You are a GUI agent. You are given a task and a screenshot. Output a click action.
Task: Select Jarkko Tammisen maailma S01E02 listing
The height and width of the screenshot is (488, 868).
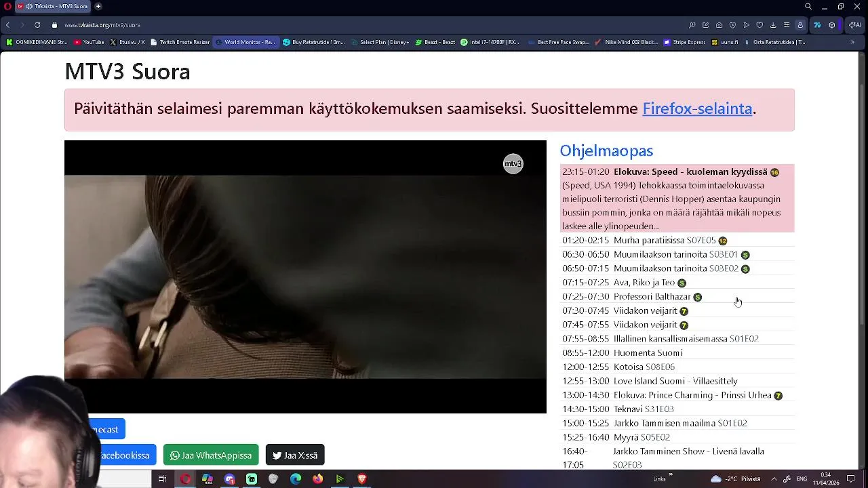[x=677, y=423]
